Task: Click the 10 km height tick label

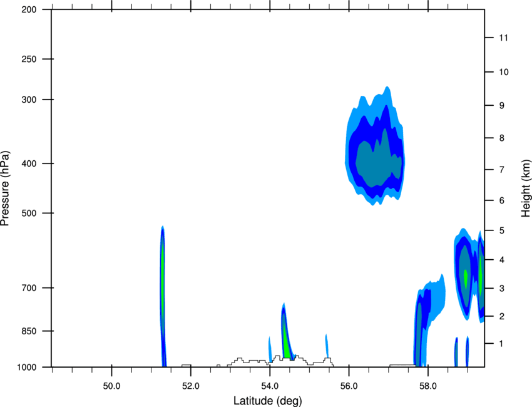Action: point(504,72)
